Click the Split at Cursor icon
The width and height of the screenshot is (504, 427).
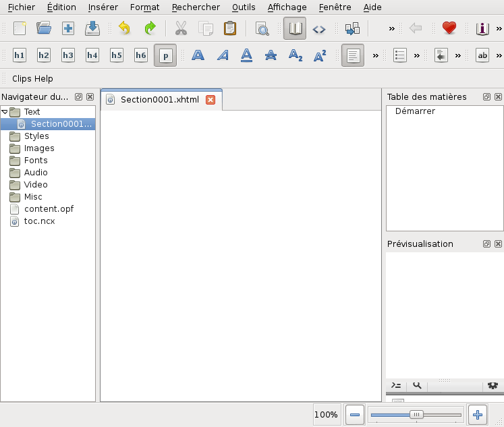[352, 28]
